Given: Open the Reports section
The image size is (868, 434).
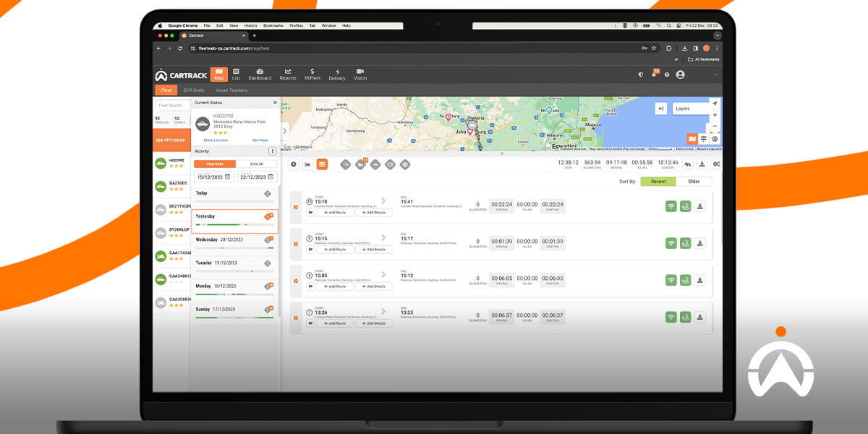Looking at the screenshot, I should 288,74.
